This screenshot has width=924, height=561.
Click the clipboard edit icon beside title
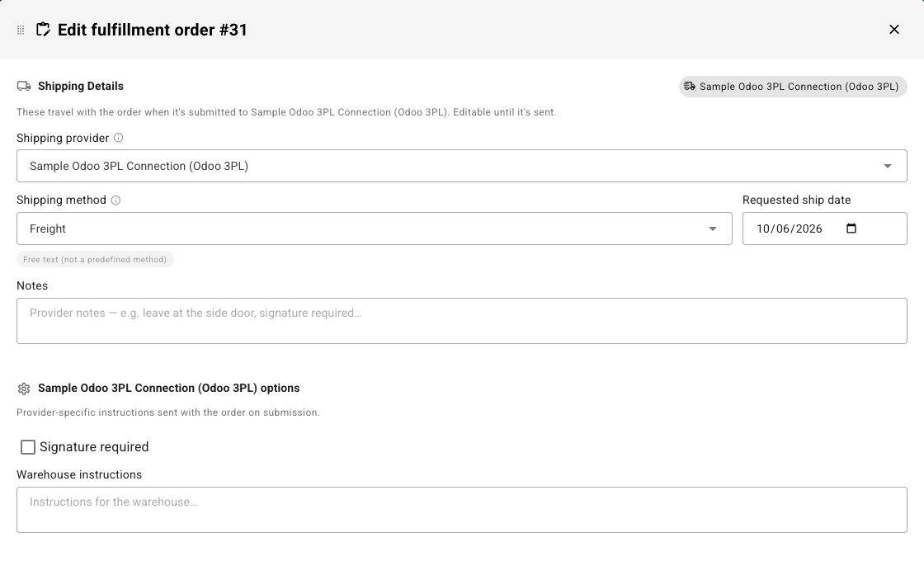click(x=43, y=30)
